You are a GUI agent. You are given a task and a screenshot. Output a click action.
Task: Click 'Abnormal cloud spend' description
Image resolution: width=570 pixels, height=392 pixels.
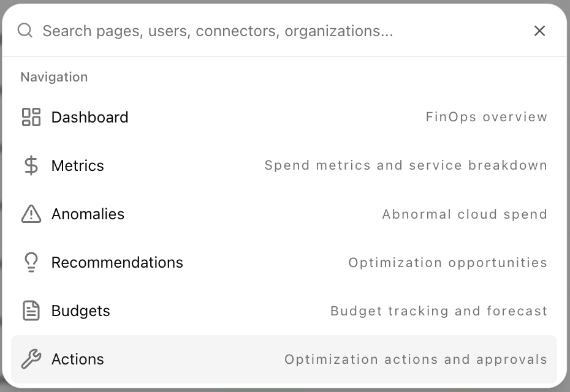[465, 214]
